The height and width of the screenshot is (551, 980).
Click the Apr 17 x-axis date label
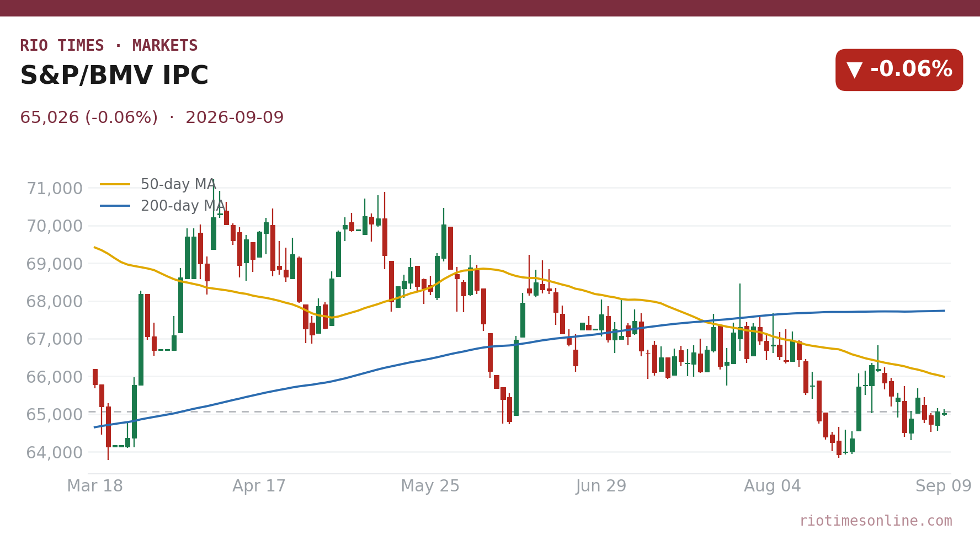pos(259,486)
